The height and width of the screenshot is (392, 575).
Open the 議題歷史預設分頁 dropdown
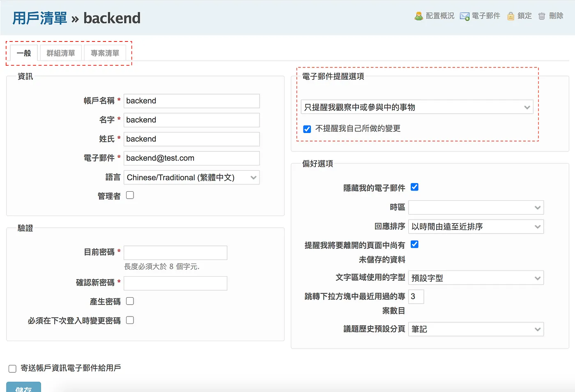pos(476,329)
